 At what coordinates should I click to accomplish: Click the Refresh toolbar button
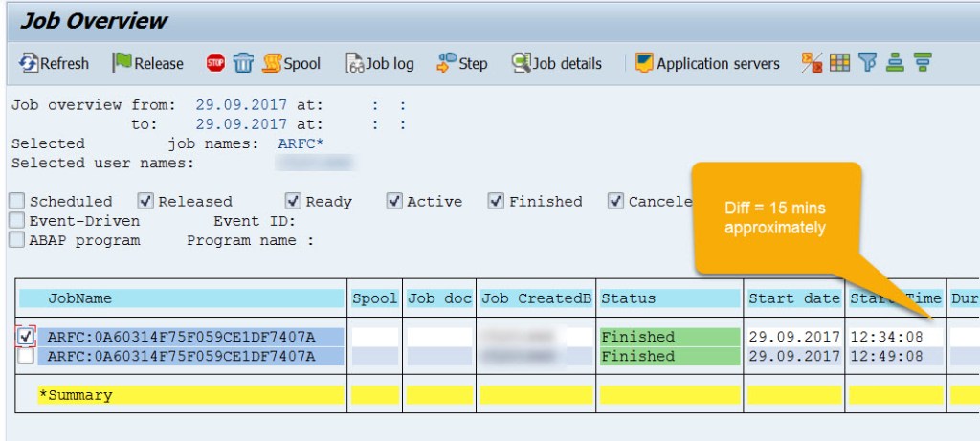point(54,63)
